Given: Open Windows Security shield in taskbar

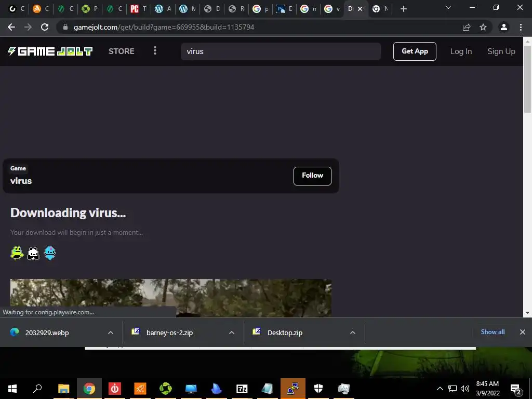Looking at the screenshot, I should point(318,389).
